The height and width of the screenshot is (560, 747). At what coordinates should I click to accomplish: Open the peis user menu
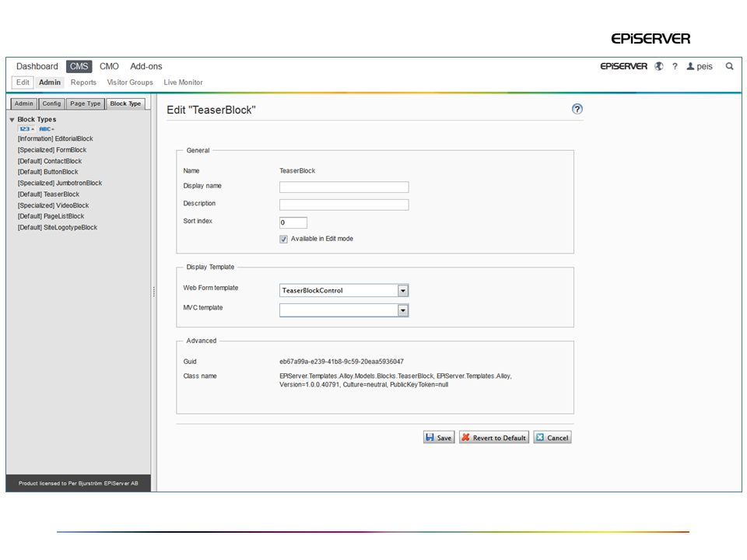700,67
